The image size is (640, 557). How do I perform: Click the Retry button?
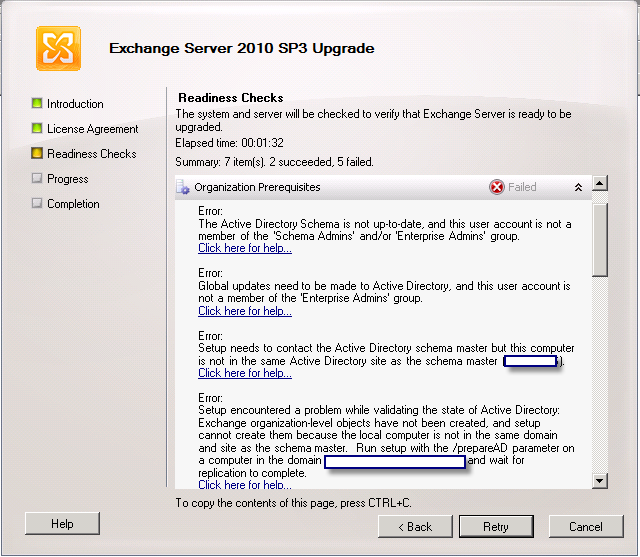click(496, 527)
